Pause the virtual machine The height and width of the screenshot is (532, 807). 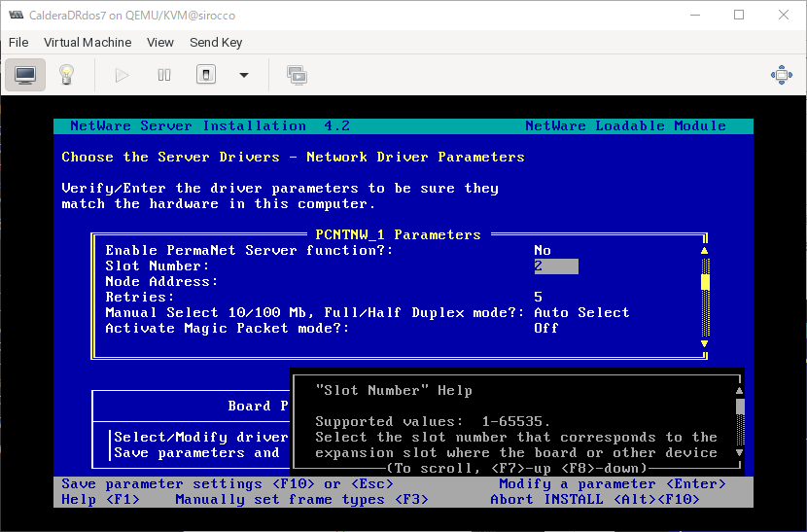pos(164,75)
